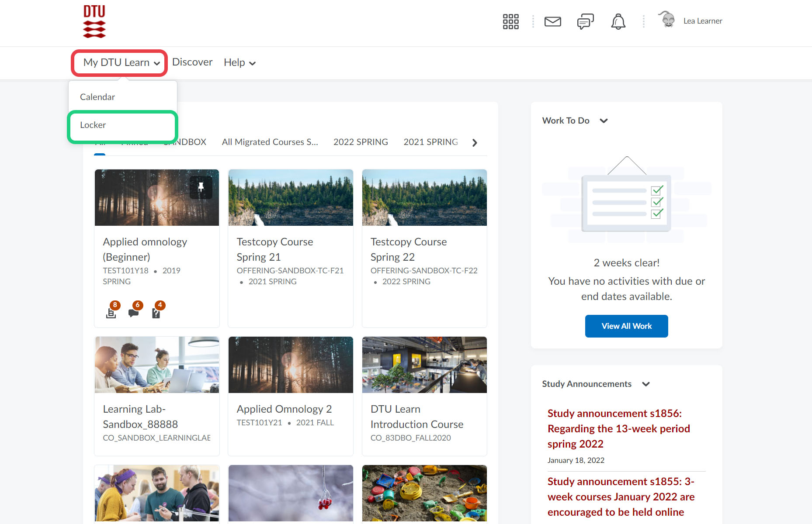Toggle pin on Applied omnology course
Screen dimensions: 812x524
(x=201, y=188)
